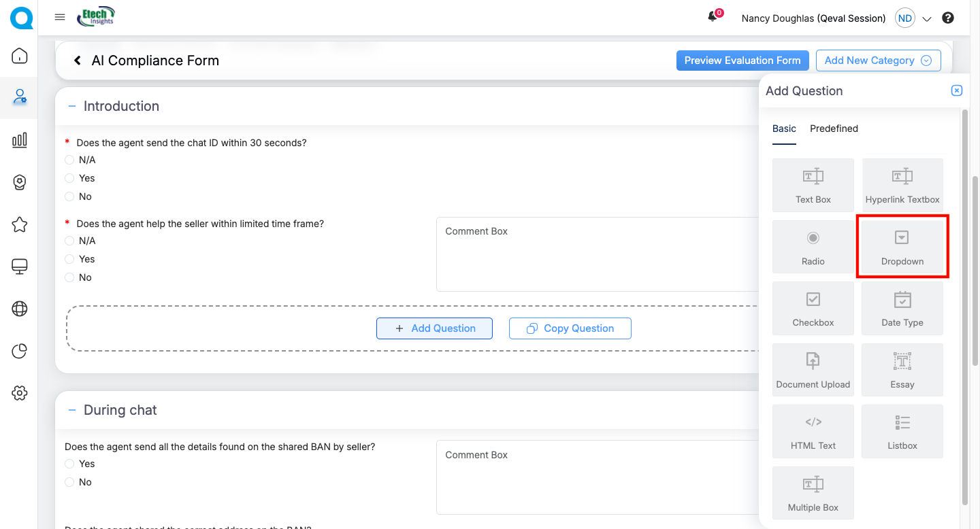Select the Basic tab
This screenshot has height=529, width=980.
click(784, 129)
